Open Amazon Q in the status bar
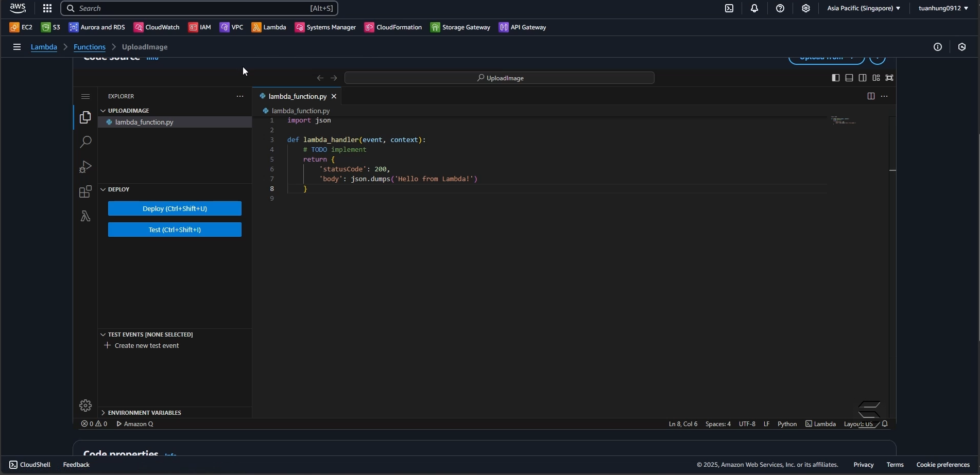The image size is (980, 475). tap(135, 424)
